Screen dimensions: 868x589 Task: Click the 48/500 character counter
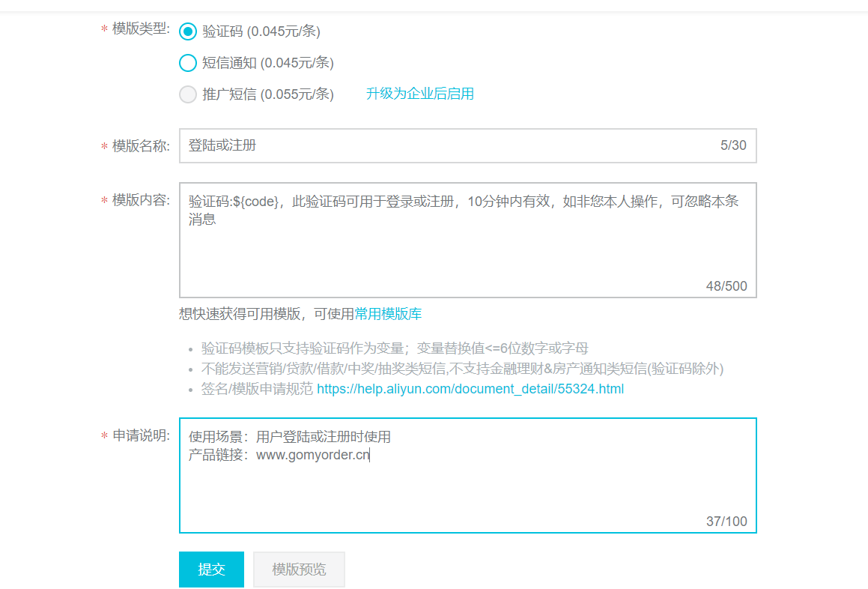click(726, 286)
